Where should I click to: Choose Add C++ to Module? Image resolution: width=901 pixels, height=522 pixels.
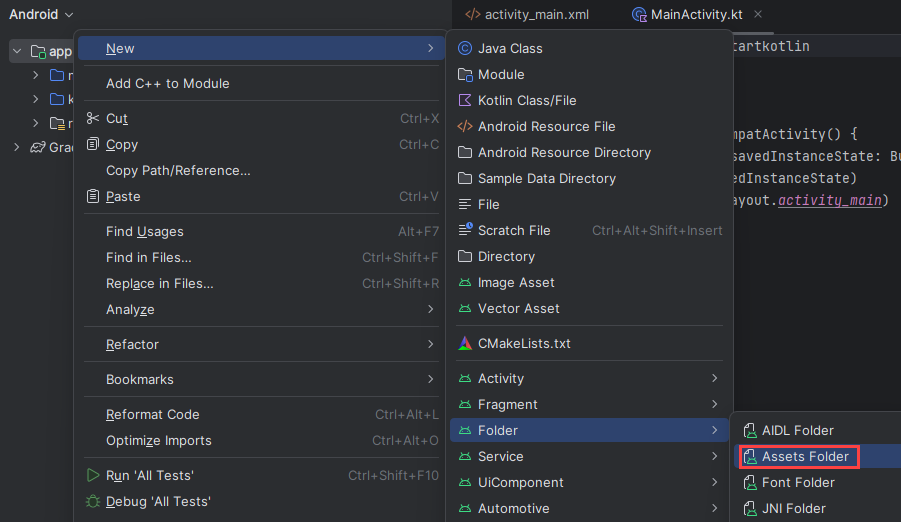tap(168, 83)
